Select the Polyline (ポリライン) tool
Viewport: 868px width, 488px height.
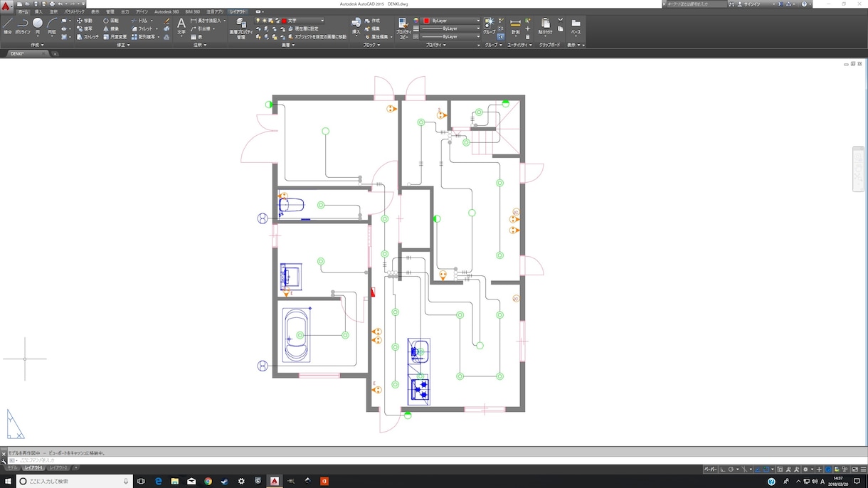pos(22,26)
